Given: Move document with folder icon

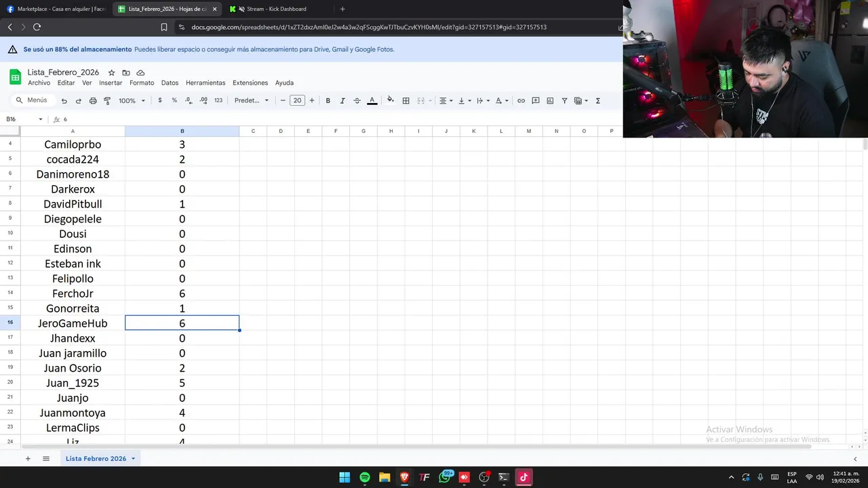Looking at the screenshot, I should click(x=126, y=73).
